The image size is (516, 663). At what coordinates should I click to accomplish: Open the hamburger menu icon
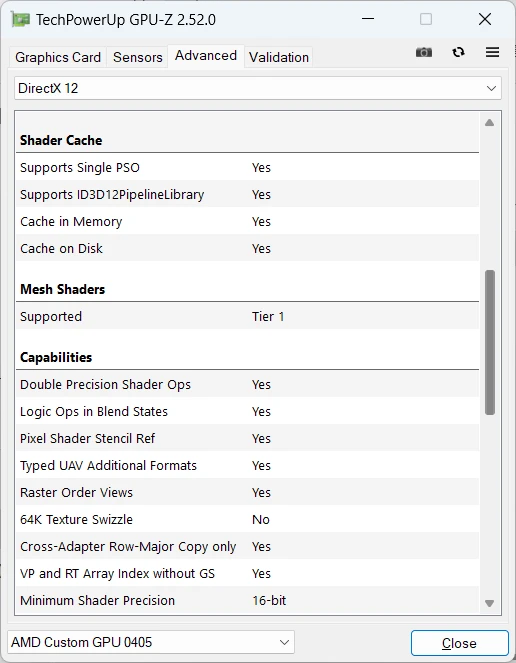492,52
